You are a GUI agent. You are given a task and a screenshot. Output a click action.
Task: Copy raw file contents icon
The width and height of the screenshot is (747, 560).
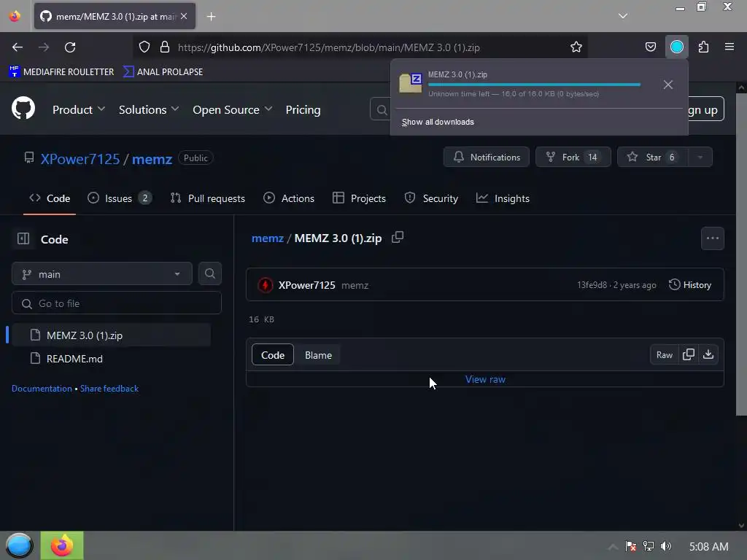(x=689, y=355)
